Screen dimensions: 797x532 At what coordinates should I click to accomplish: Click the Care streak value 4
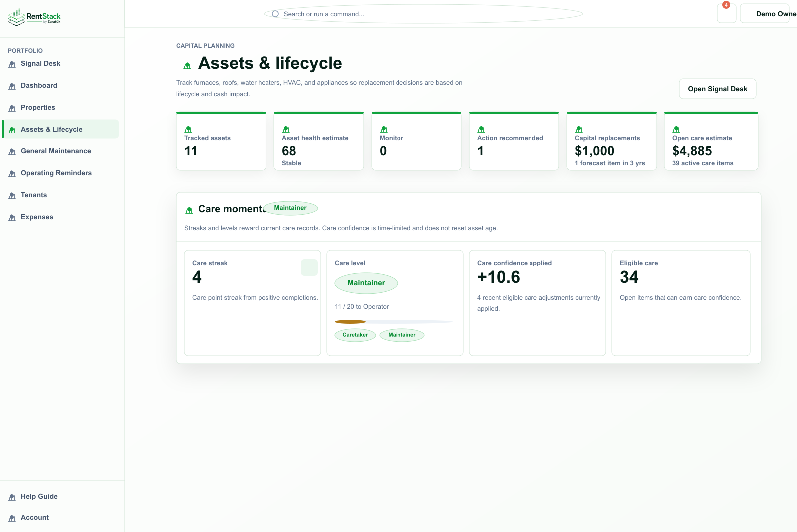coord(197,277)
